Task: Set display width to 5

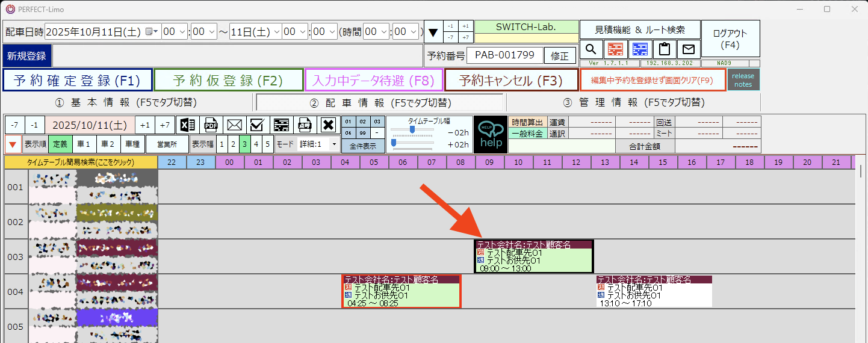Action: [x=267, y=144]
